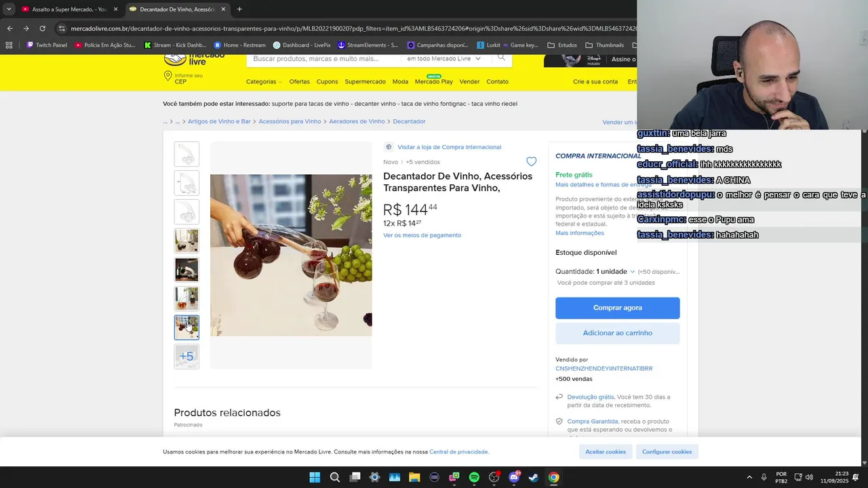Open Vender menu item
This screenshot has width=868, height=488.
469,81
